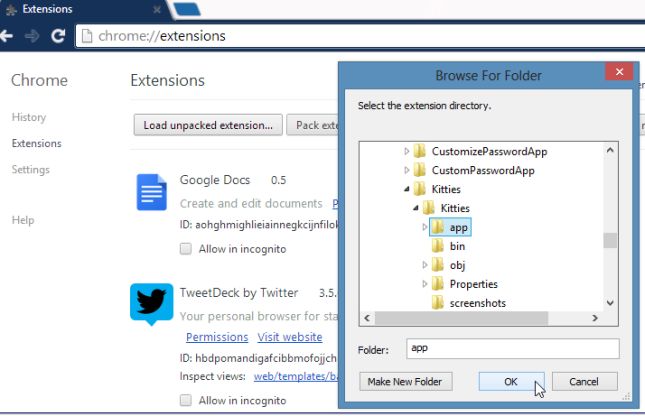Click the folder tree scroll left arrow
645x416 pixels.
367,318
